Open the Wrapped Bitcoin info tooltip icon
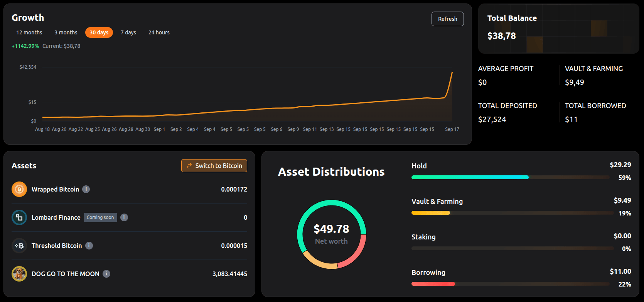The width and height of the screenshot is (644, 302). pos(86,189)
